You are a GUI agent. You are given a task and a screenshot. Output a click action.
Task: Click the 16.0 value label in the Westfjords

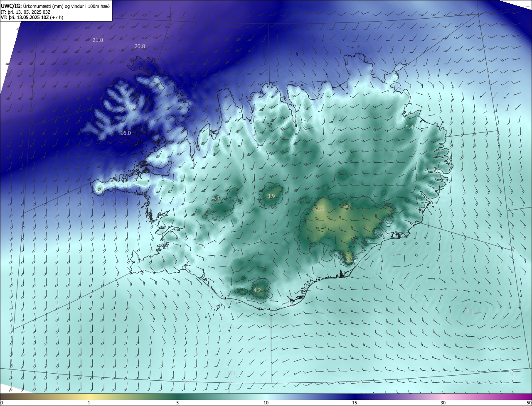coord(126,133)
